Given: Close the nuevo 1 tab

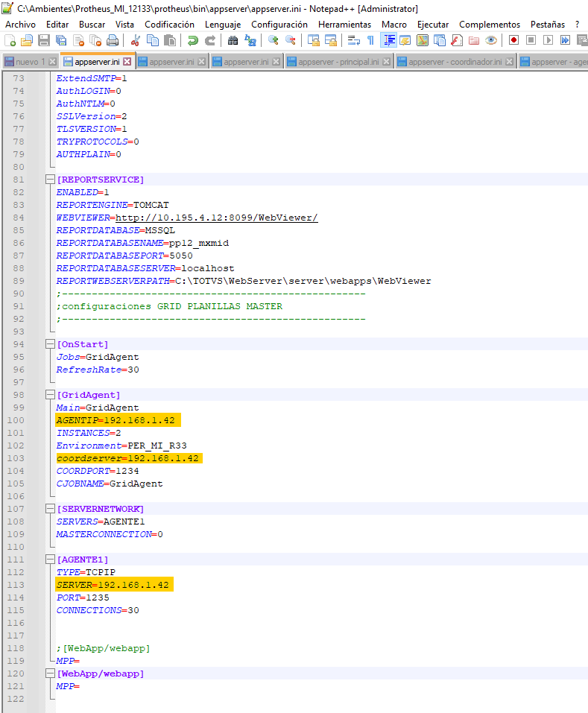Looking at the screenshot, I should [x=52, y=61].
